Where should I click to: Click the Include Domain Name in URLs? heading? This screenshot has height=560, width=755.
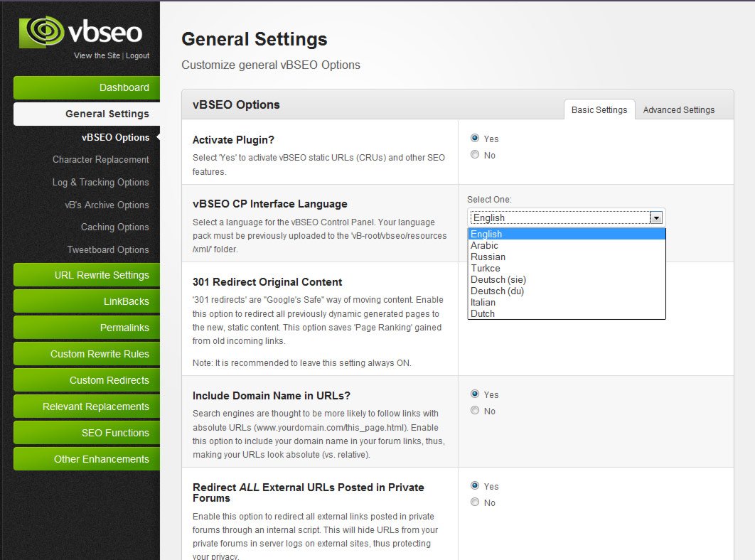pyautogui.click(x=271, y=395)
